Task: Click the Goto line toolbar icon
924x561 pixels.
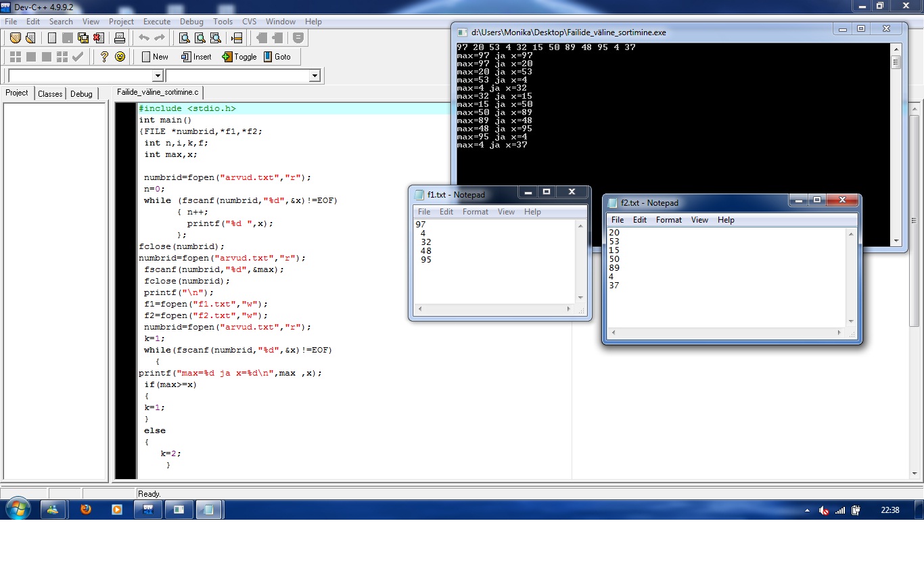Action: (x=236, y=38)
